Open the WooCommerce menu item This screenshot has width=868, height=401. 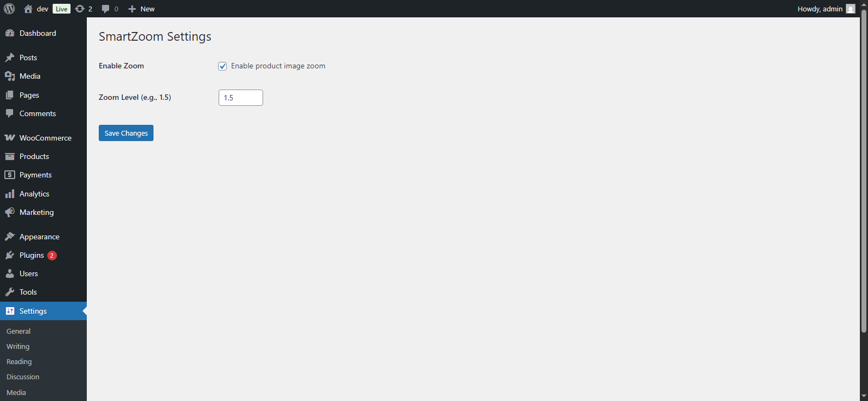(x=43, y=138)
